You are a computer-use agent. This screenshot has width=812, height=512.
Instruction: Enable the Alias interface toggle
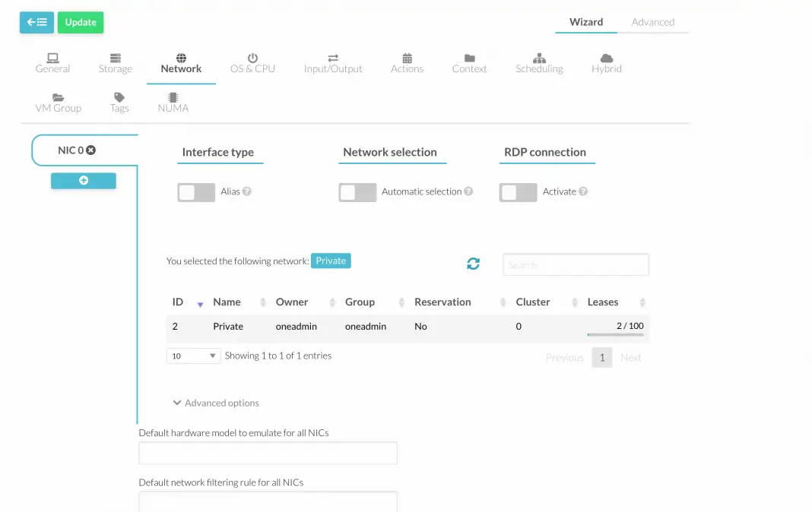[x=195, y=192]
